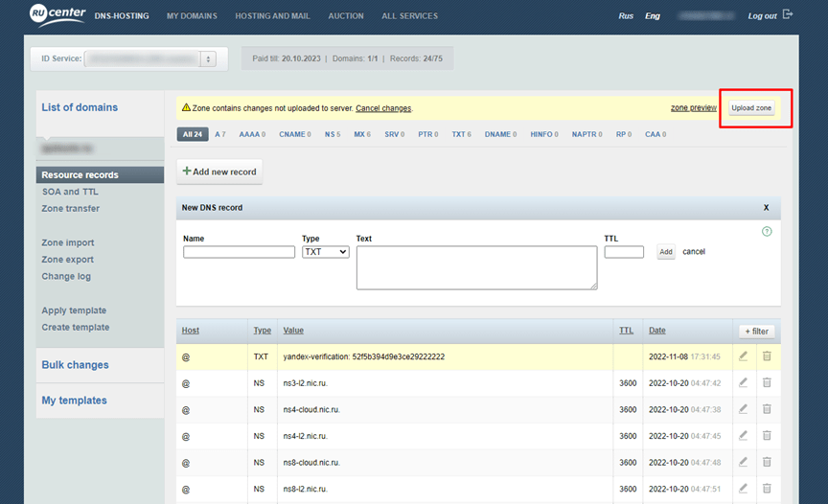This screenshot has width=828, height=504.
Task: Filter records by SRV 0 tab
Action: pyautogui.click(x=395, y=134)
